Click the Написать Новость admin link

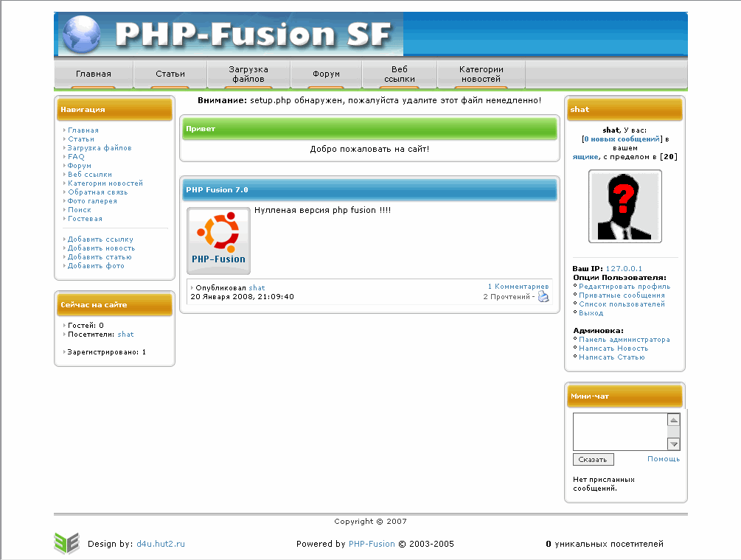pos(613,349)
